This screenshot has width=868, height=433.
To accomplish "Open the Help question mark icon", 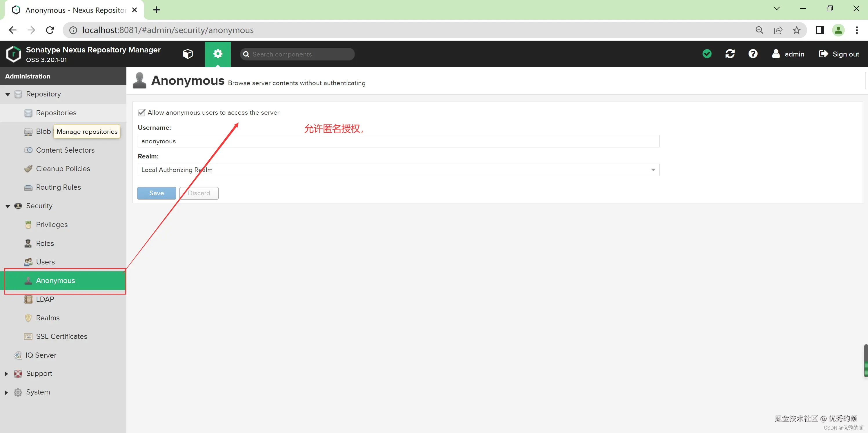I will click(753, 54).
